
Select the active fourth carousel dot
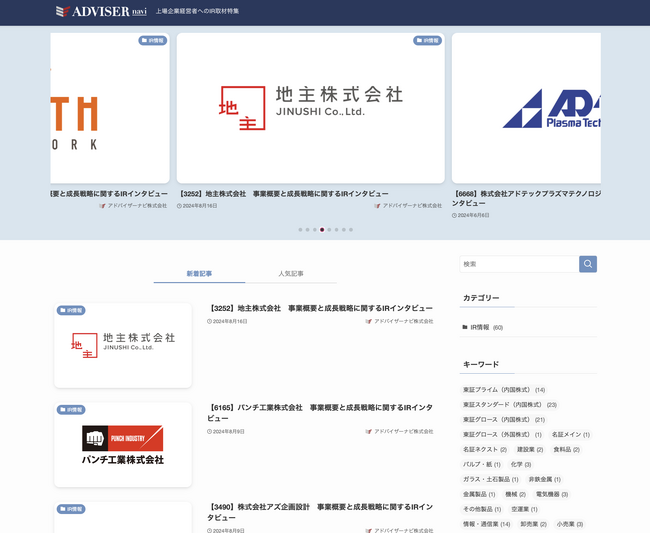(322, 230)
